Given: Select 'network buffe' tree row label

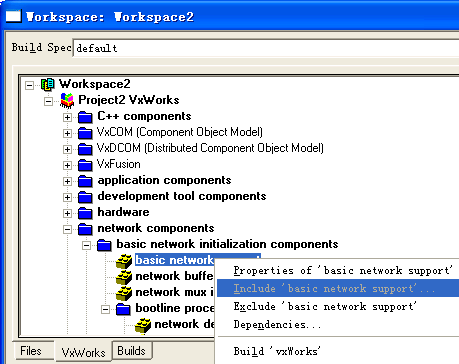Looking at the screenshot, I should point(174,276).
